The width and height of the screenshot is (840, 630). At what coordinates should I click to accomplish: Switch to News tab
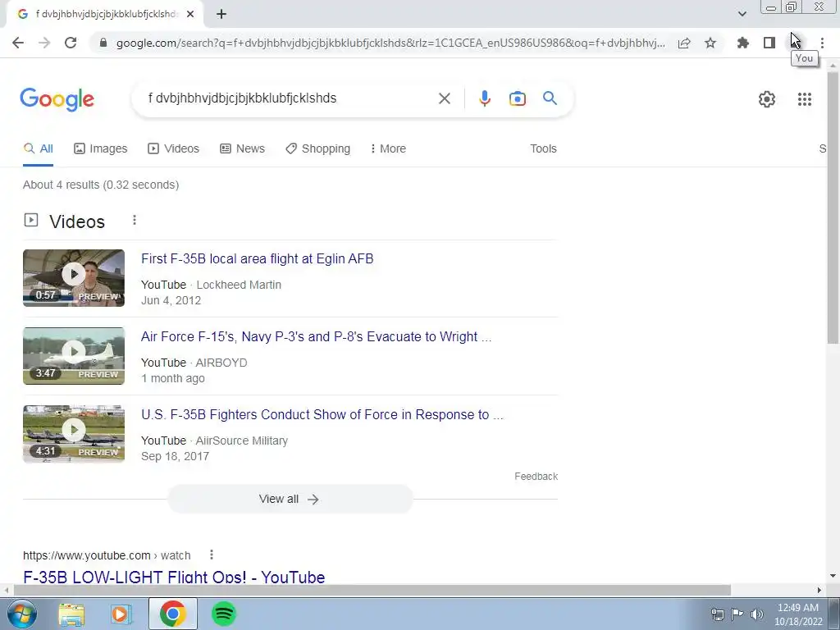point(242,149)
